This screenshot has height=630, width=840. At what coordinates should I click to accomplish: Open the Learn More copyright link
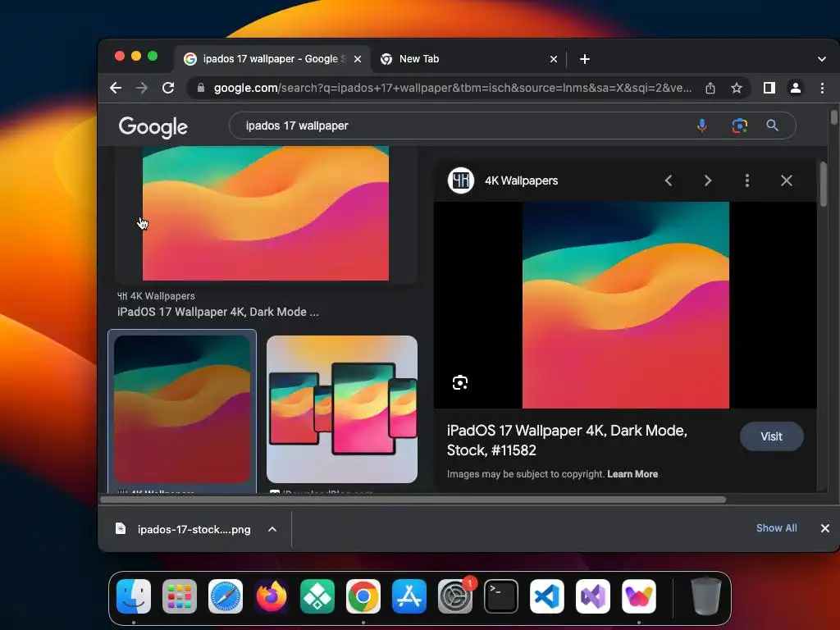[x=632, y=474]
